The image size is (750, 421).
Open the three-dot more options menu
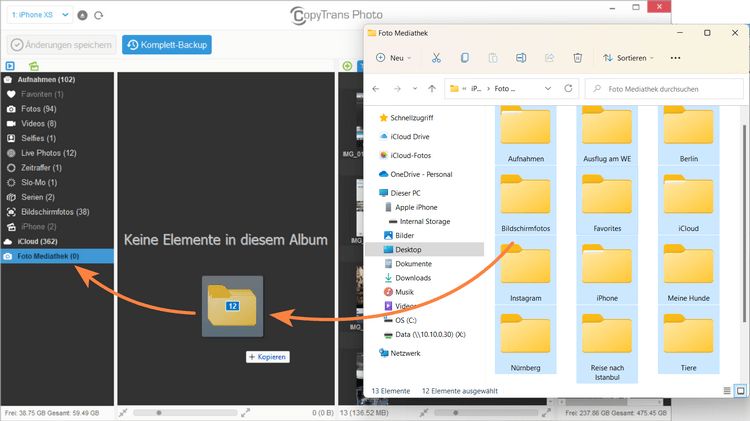point(675,58)
